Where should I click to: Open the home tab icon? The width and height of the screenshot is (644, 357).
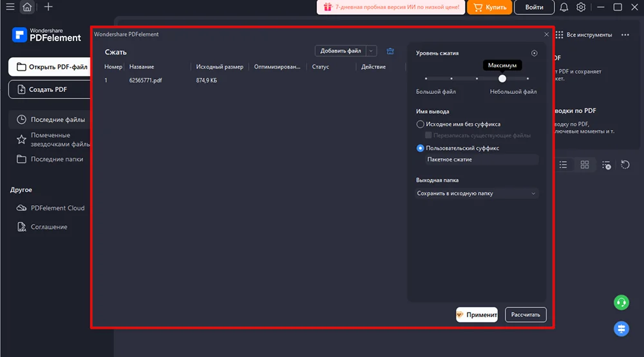coord(27,8)
